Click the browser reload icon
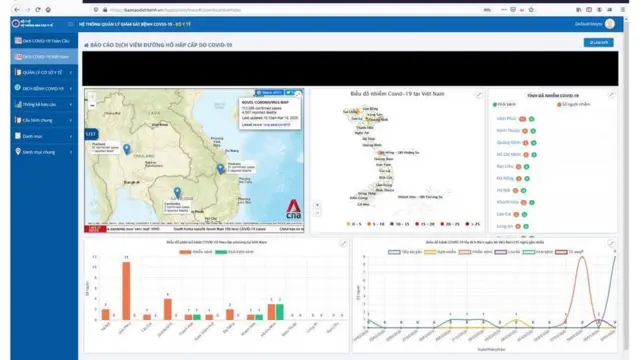This screenshot has width=640, height=360. pos(38,9)
